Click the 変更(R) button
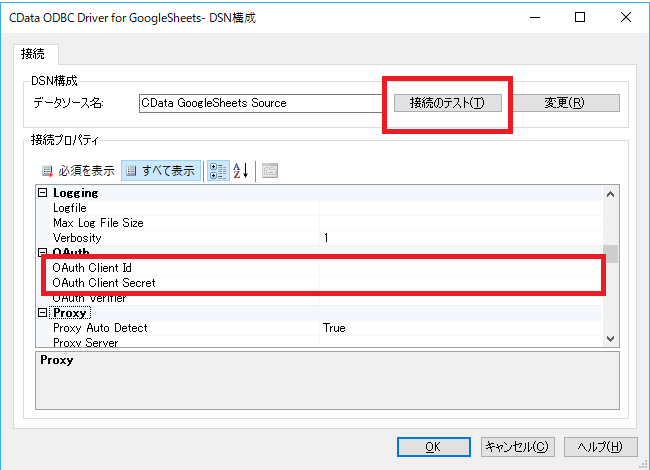This screenshot has width=650, height=470. (x=564, y=103)
